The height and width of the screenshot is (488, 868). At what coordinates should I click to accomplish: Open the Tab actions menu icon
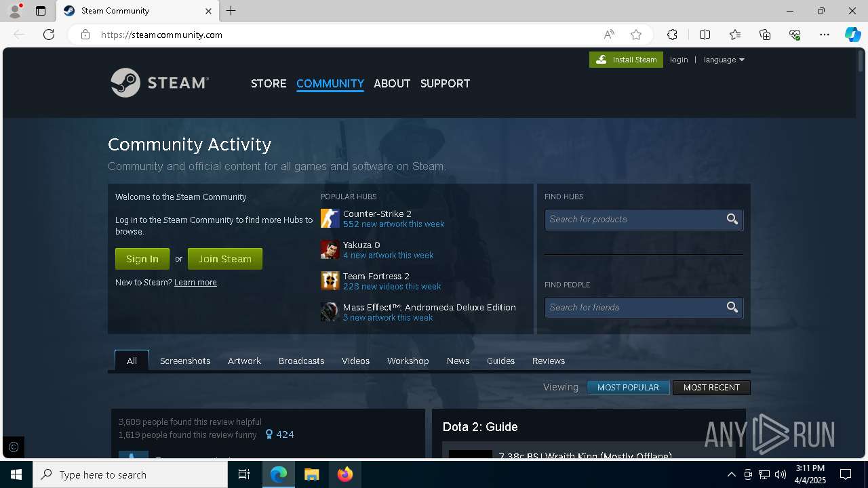[41, 11]
